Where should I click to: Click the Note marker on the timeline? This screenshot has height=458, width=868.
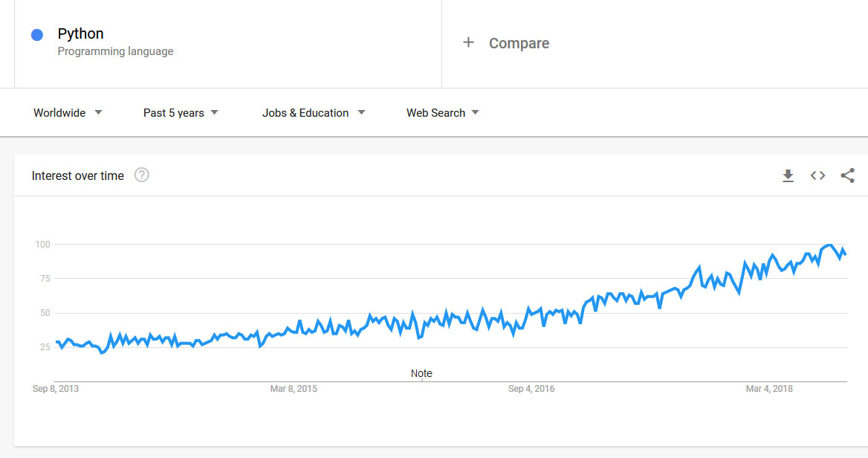tap(421, 373)
